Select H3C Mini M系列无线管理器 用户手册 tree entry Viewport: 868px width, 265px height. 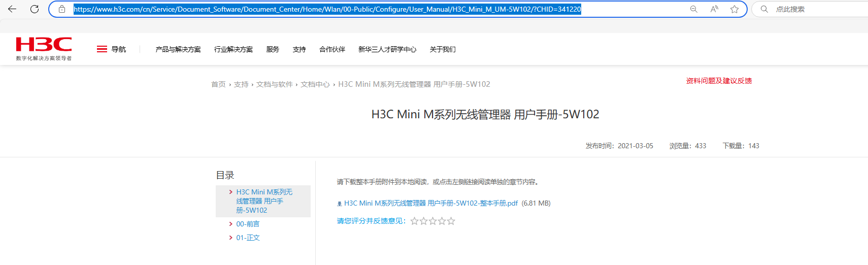pyautogui.click(x=264, y=201)
